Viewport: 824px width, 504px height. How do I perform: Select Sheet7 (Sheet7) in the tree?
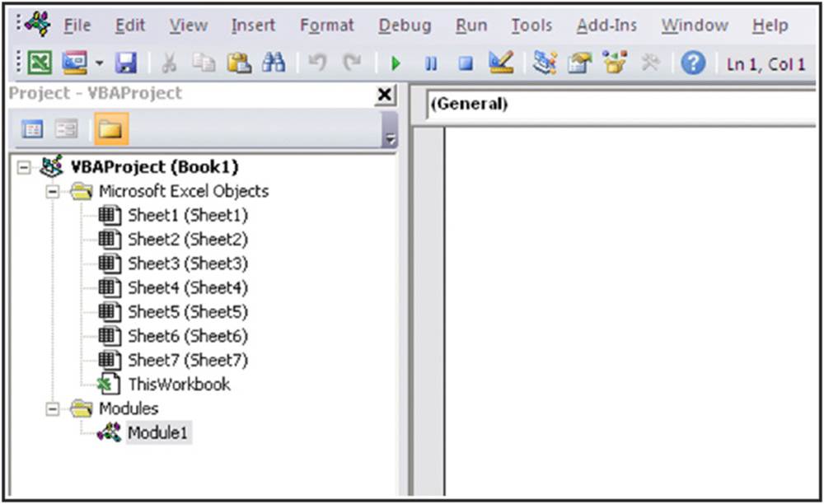tap(188, 361)
